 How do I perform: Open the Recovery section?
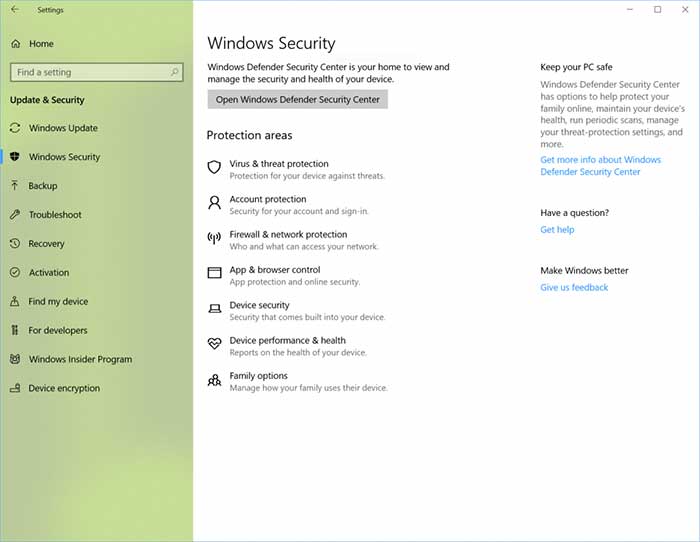(46, 244)
